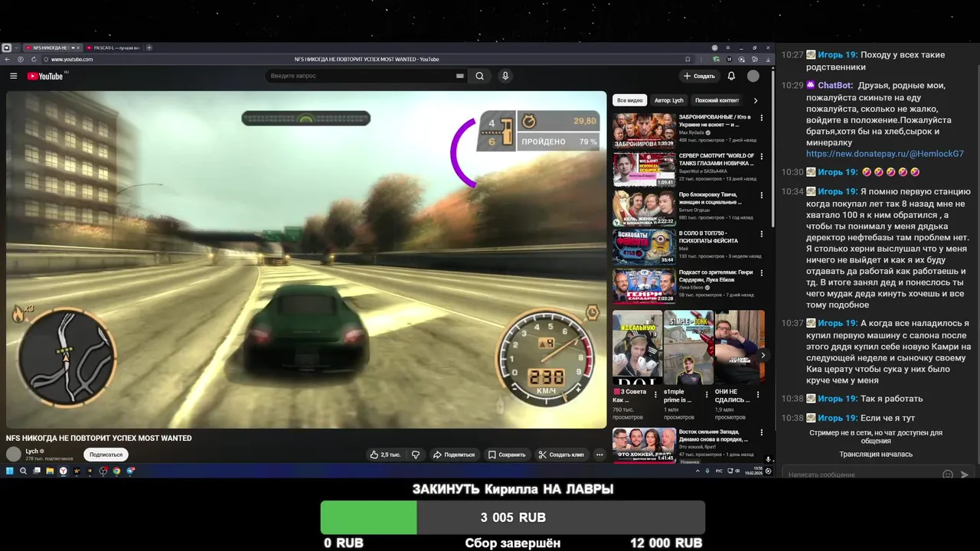
Task: Open options for Подкаст со зрителями video
Action: (761, 272)
